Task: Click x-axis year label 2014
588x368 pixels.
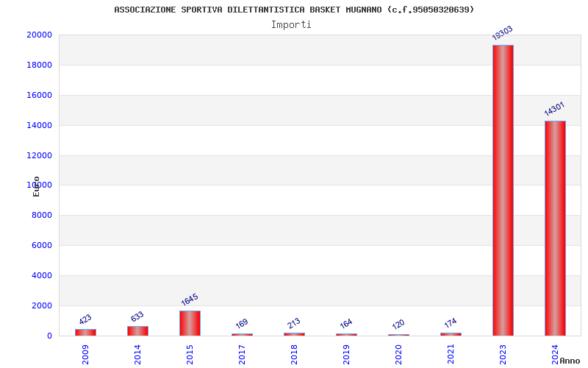Action: (137, 355)
